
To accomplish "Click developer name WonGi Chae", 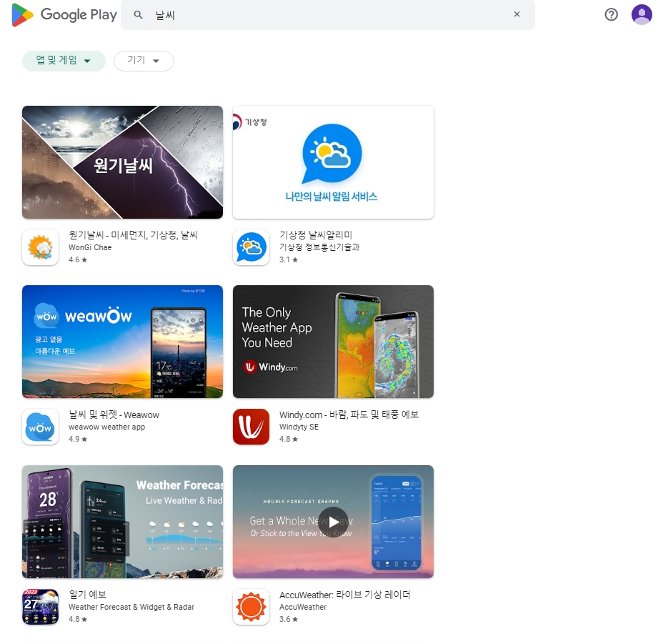I will (x=90, y=247).
